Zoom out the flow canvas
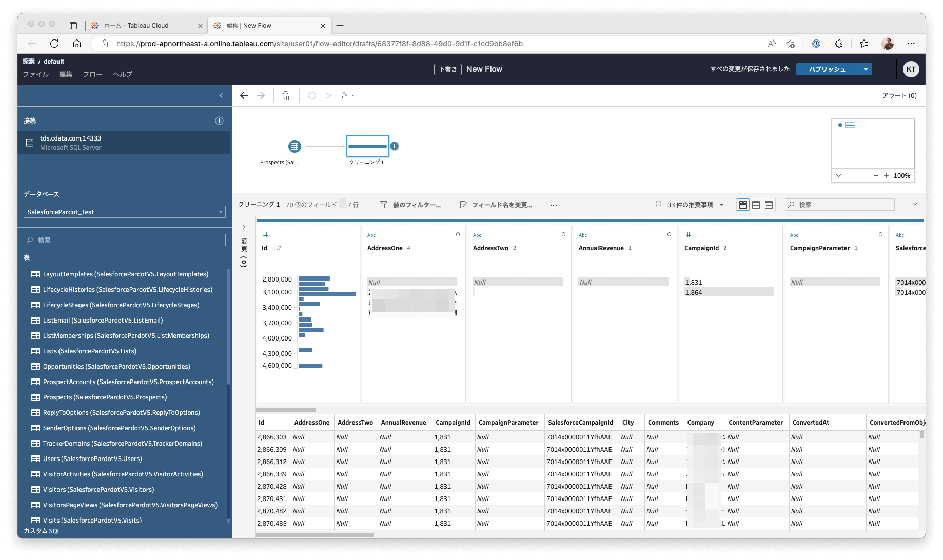This screenshot has height=560, width=943. [876, 175]
